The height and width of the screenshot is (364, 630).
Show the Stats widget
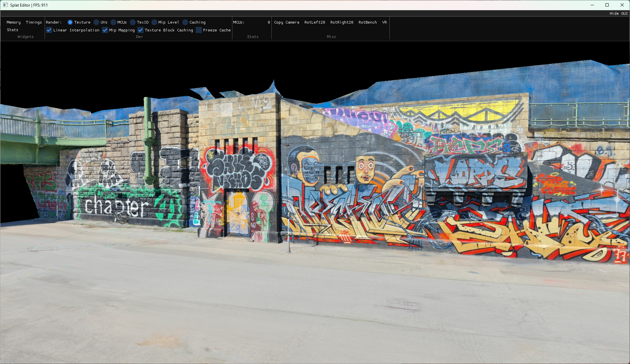pos(12,30)
